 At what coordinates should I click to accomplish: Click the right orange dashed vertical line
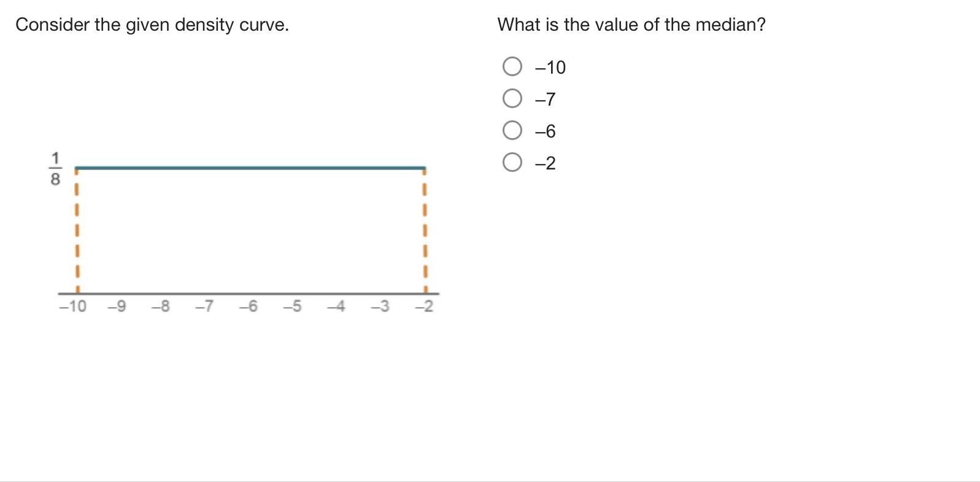[425, 230]
